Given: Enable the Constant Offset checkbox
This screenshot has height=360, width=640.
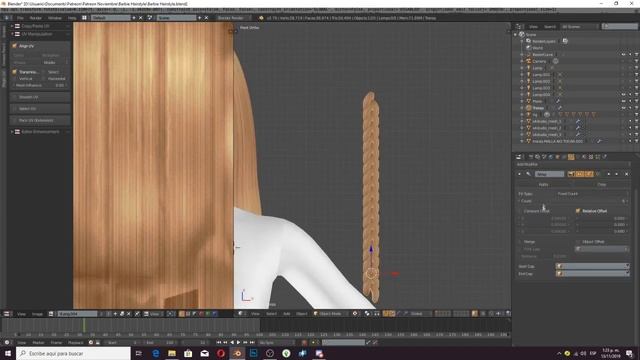Looking at the screenshot, I should [x=521, y=211].
